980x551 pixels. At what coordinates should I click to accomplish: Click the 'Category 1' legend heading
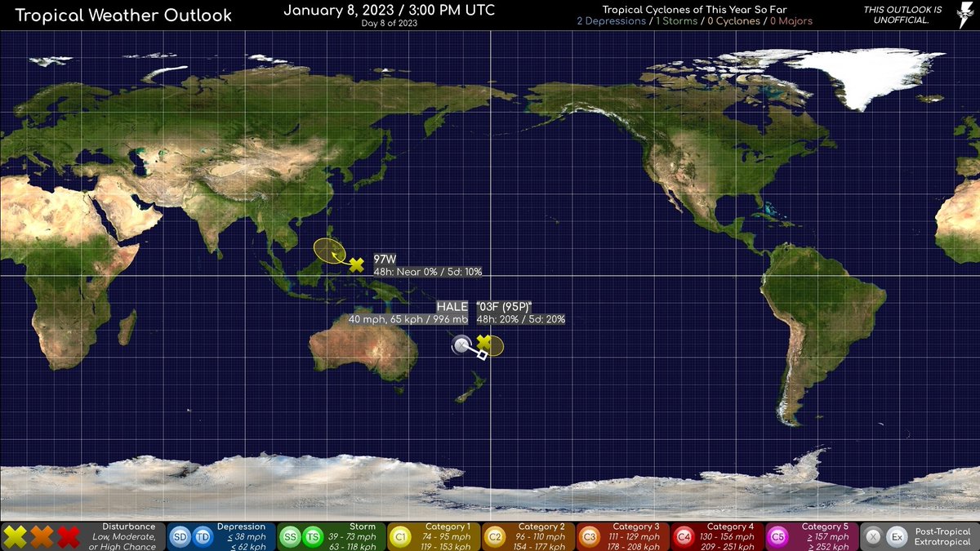448,527
